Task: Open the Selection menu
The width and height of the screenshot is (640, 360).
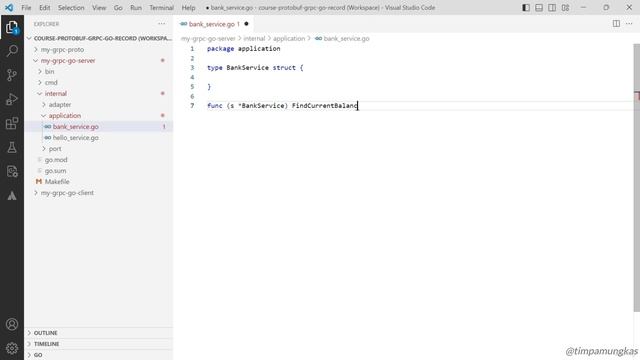Action: (71, 7)
